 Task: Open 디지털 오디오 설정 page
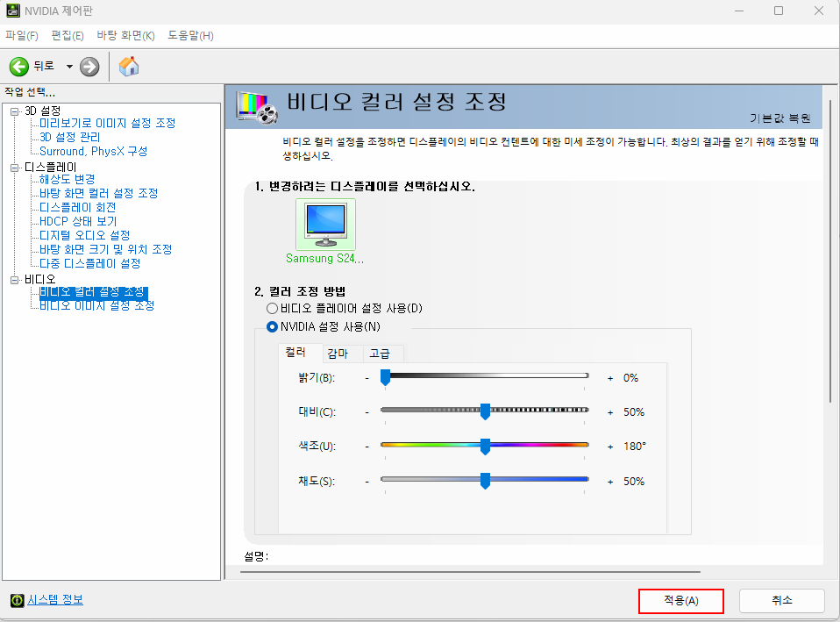(x=85, y=235)
